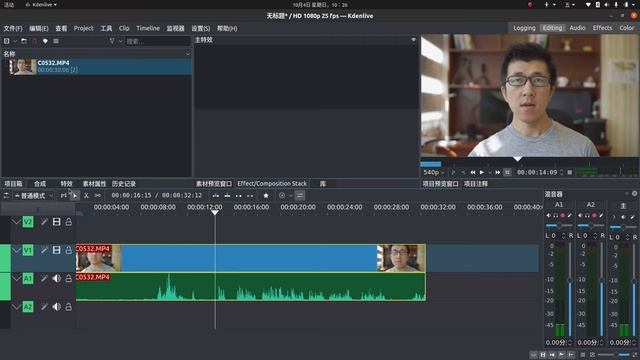The width and height of the screenshot is (640, 360).
Task: Collapse the A1 track chevron
Action: tap(16, 279)
